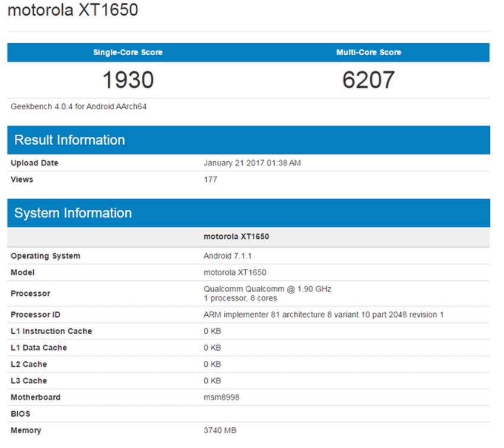Screen dimensions: 504x448
Task: Click the Android 7.1.1 operating system value
Action: click(228, 256)
